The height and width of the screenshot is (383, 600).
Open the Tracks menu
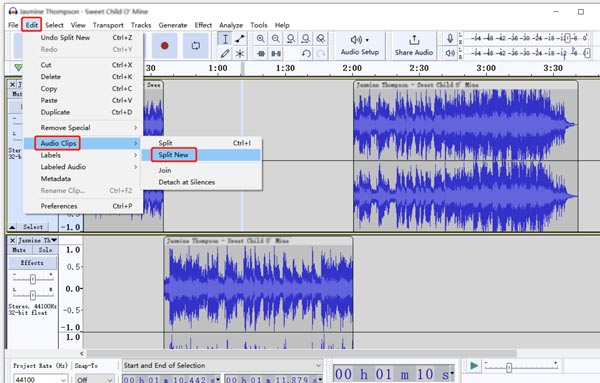[141, 25]
